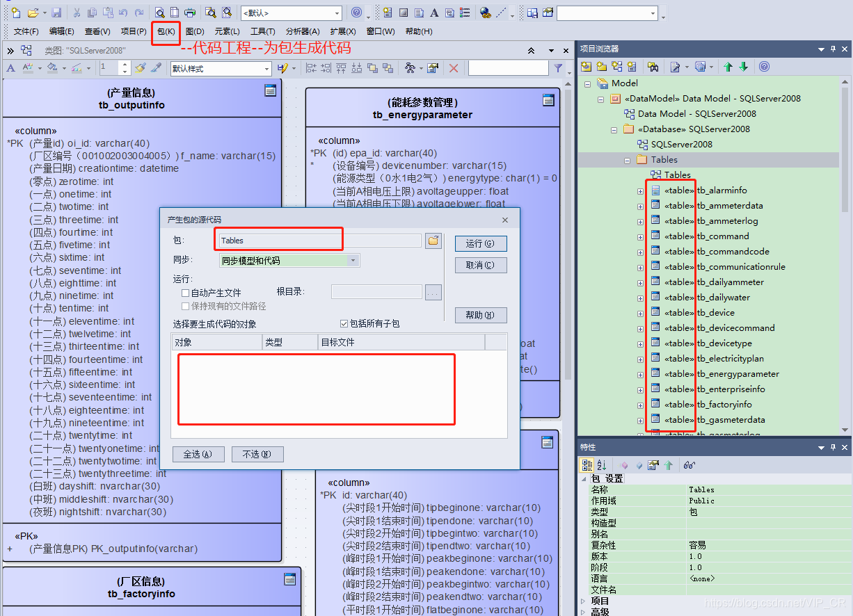
Task: Open the 默认样式 dropdown
Action: pos(266,68)
